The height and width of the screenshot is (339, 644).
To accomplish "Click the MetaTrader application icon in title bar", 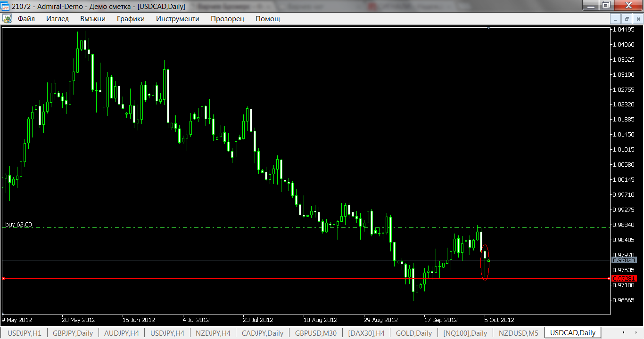I will [6, 6].
